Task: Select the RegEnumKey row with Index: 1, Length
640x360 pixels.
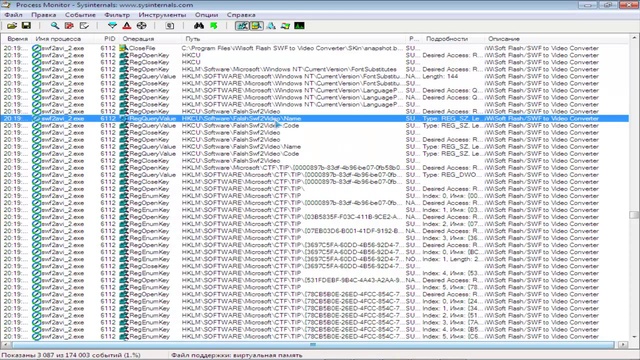Action: click(x=315, y=259)
